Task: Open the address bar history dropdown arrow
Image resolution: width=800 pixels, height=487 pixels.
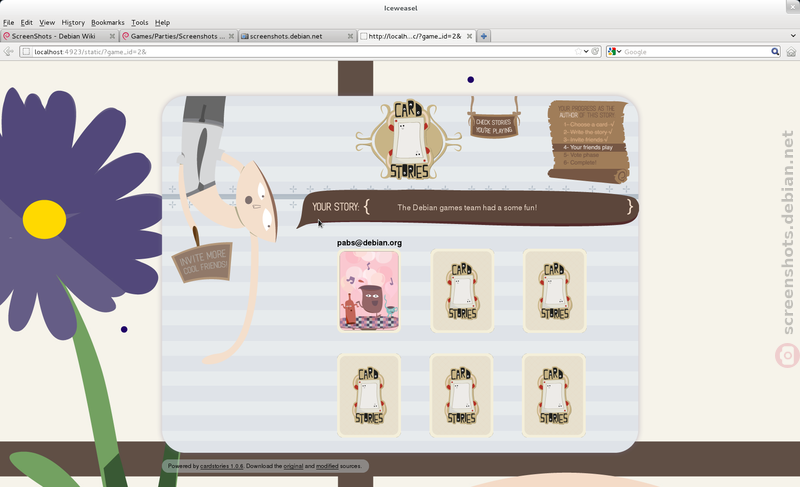Action: point(586,52)
